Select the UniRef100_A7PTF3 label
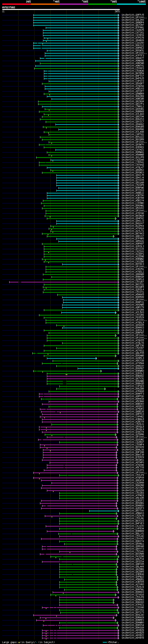Image resolution: width=148 pixels, height=644 pixels. point(133,55)
